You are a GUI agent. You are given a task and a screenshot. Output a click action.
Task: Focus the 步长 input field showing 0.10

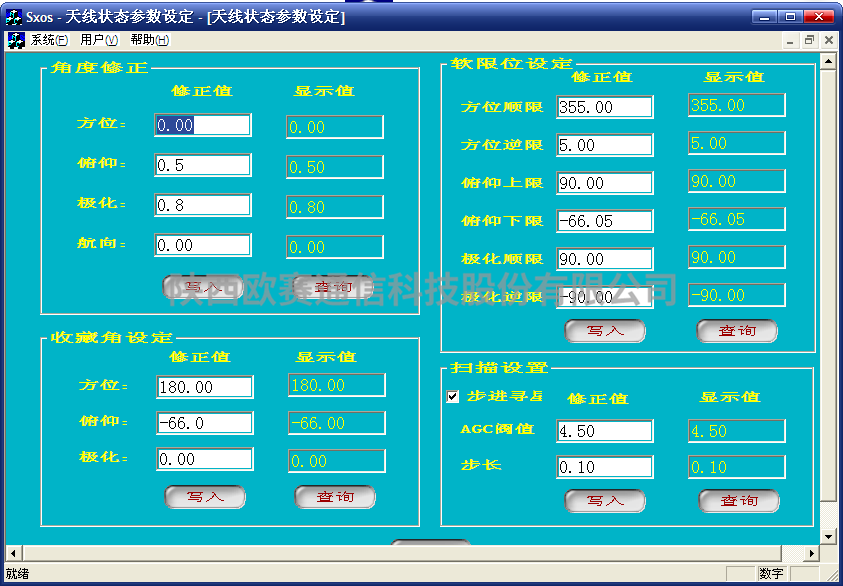pos(605,467)
